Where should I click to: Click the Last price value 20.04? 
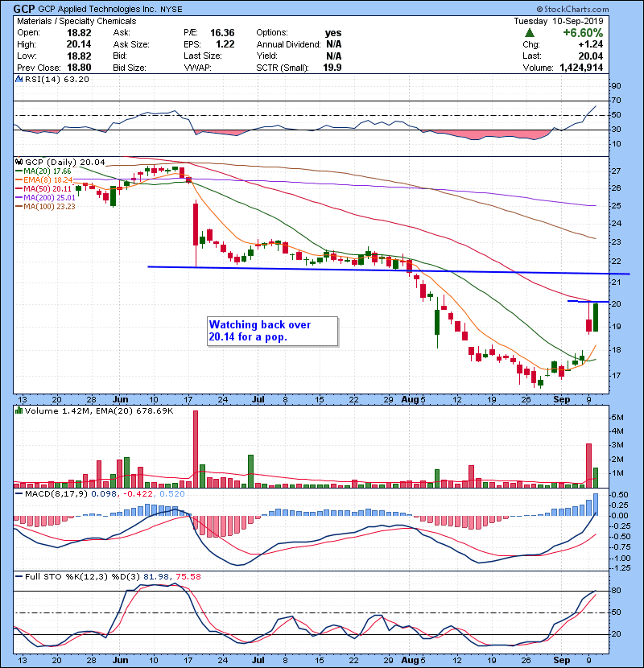pyautogui.click(x=590, y=56)
